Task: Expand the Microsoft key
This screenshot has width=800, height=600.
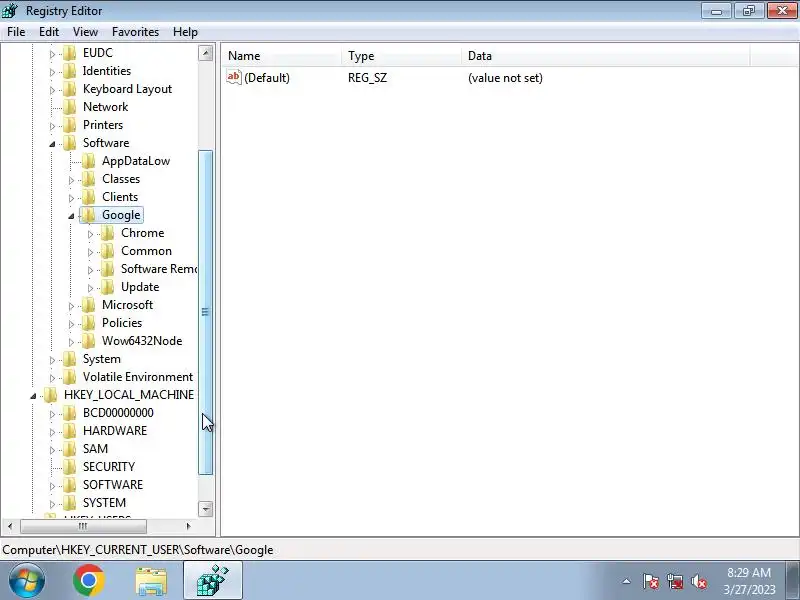Action: click(71, 306)
